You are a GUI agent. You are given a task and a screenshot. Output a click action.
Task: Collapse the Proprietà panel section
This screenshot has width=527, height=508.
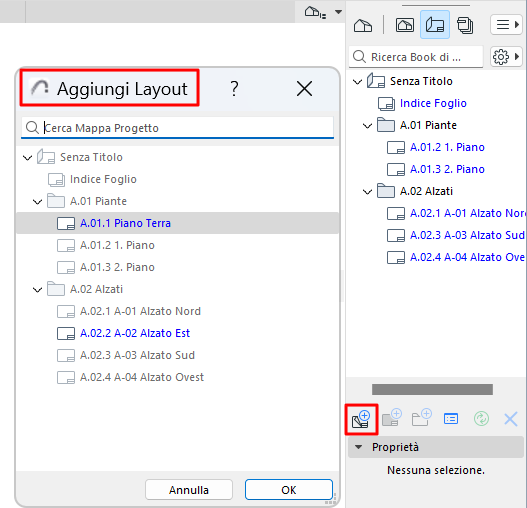358,447
